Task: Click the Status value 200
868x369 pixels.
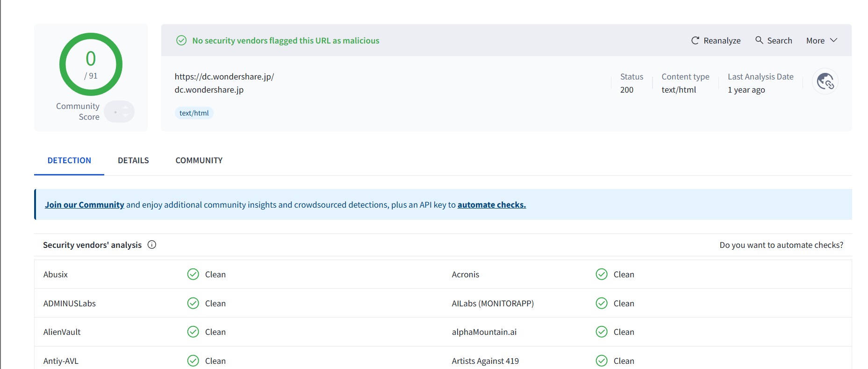Action: coord(627,90)
